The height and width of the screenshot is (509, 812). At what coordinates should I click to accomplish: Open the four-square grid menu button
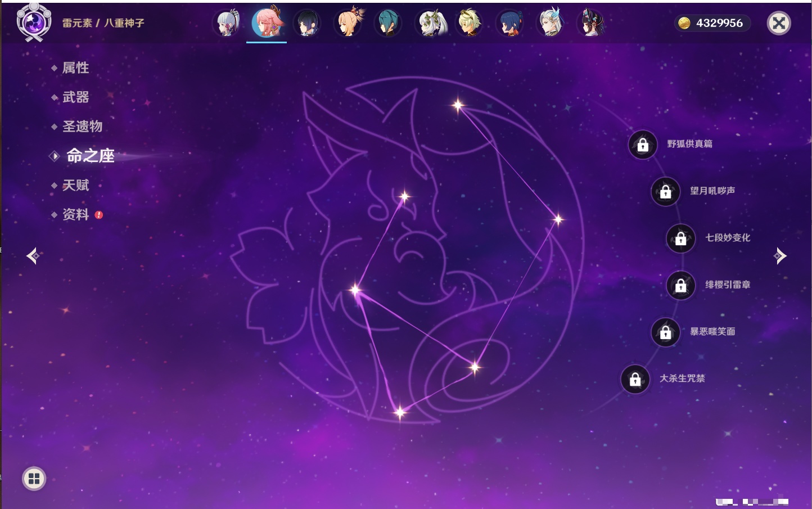coord(34,479)
